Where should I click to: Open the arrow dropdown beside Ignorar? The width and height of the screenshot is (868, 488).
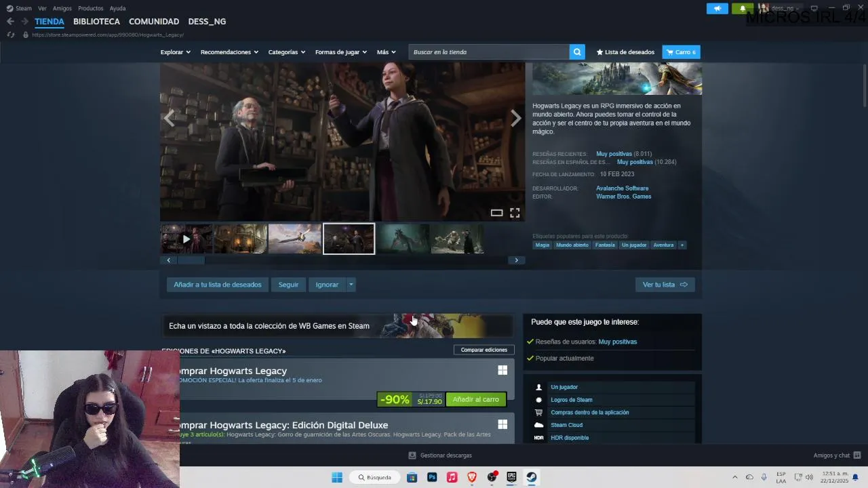pyautogui.click(x=351, y=285)
